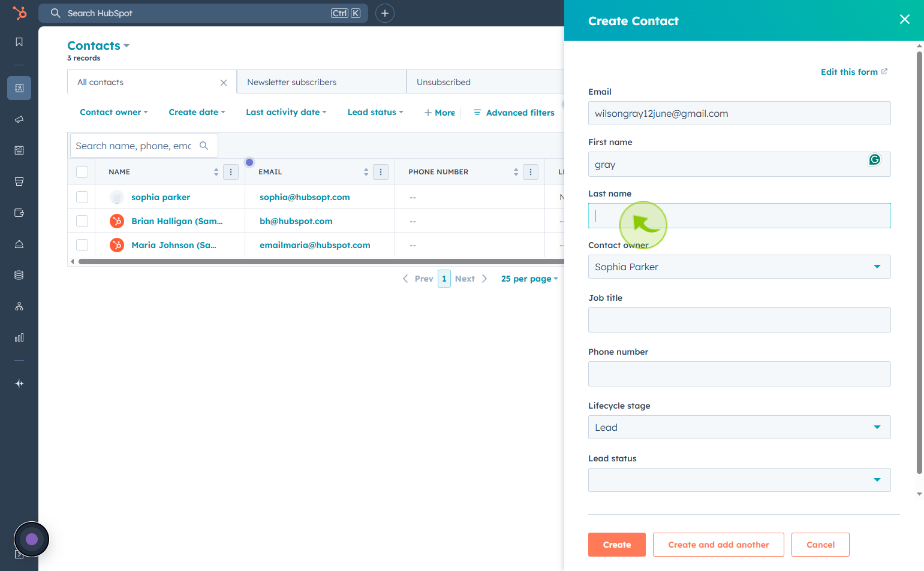Viewport: 924px width, 571px height.
Task: Open the wallet icon in sidebar
Action: pyautogui.click(x=19, y=213)
